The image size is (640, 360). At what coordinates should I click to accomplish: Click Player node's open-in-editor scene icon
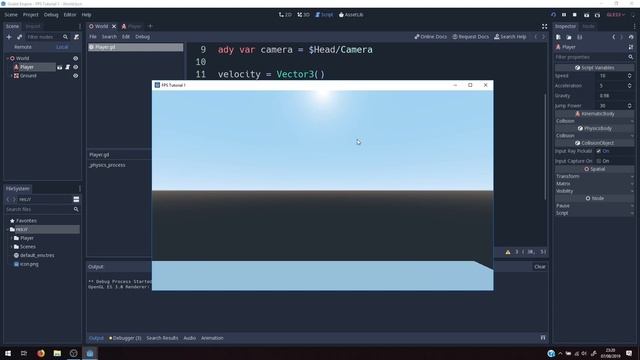click(60, 67)
